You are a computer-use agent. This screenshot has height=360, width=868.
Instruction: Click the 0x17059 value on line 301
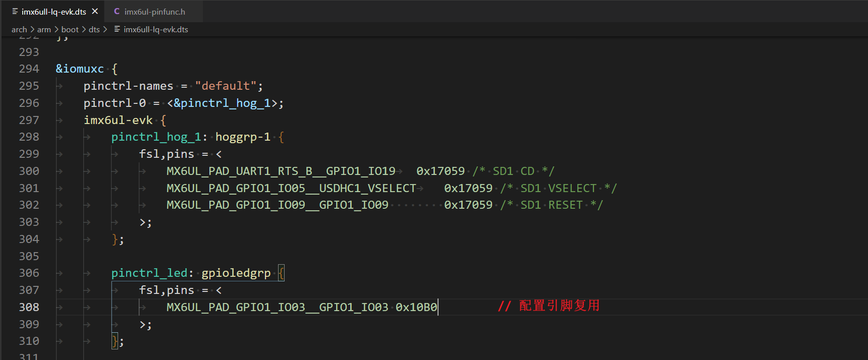click(x=468, y=188)
